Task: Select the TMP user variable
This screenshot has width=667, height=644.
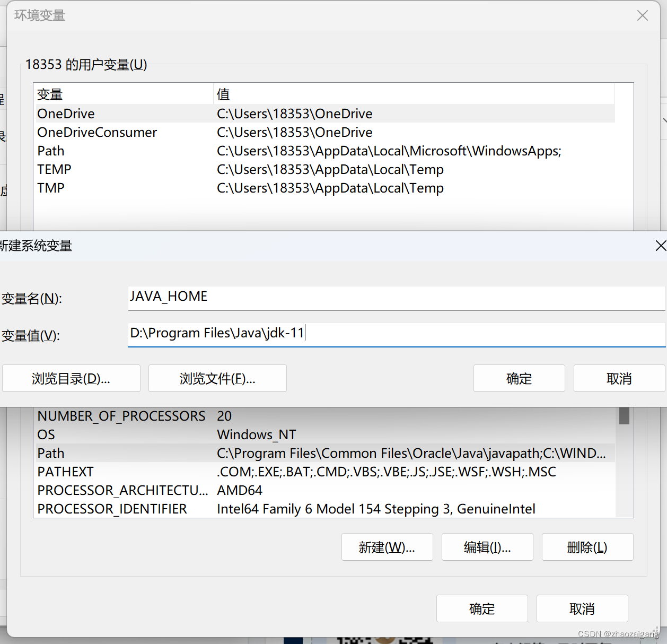Action: (212, 188)
